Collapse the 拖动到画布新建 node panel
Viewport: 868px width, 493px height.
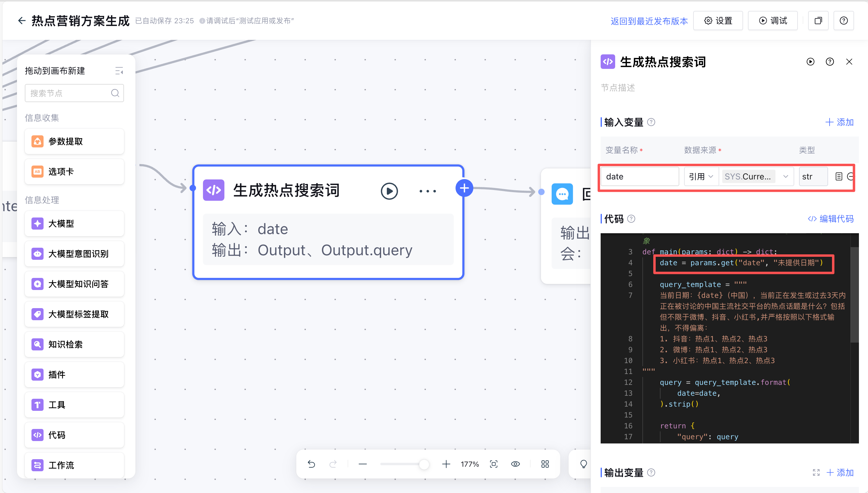coord(119,71)
